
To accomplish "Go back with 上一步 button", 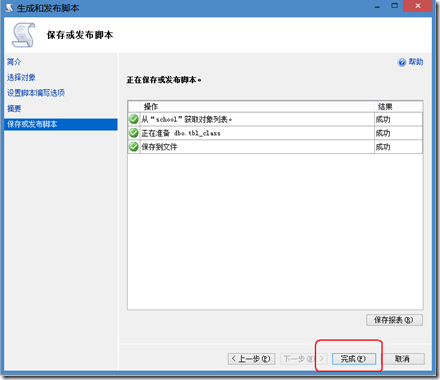I will (x=252, y=359).
